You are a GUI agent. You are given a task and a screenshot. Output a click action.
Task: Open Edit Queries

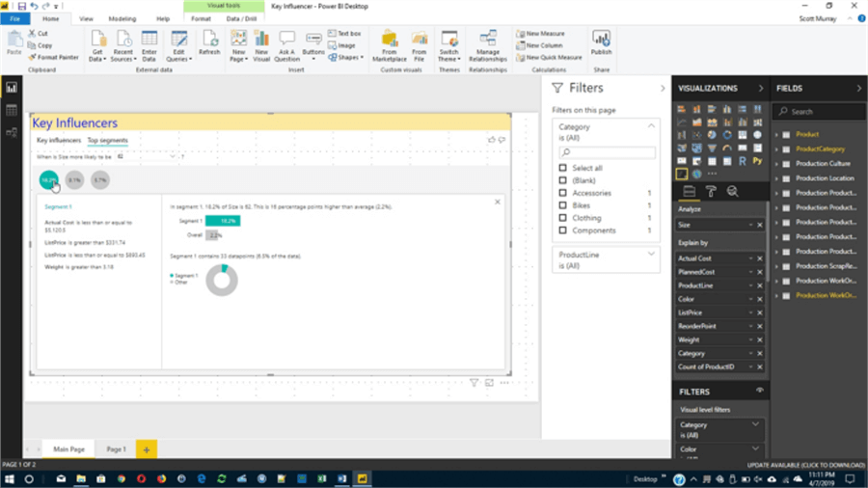178,46
